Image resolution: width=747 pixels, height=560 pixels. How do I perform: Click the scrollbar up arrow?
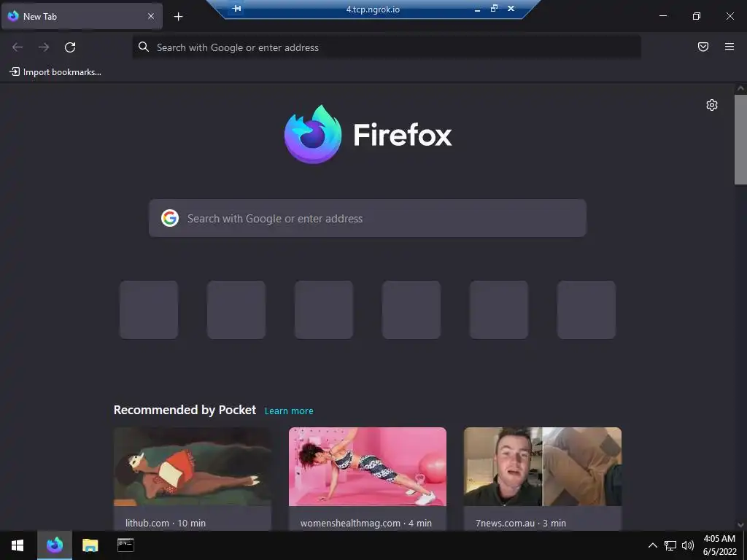(740, 88)
